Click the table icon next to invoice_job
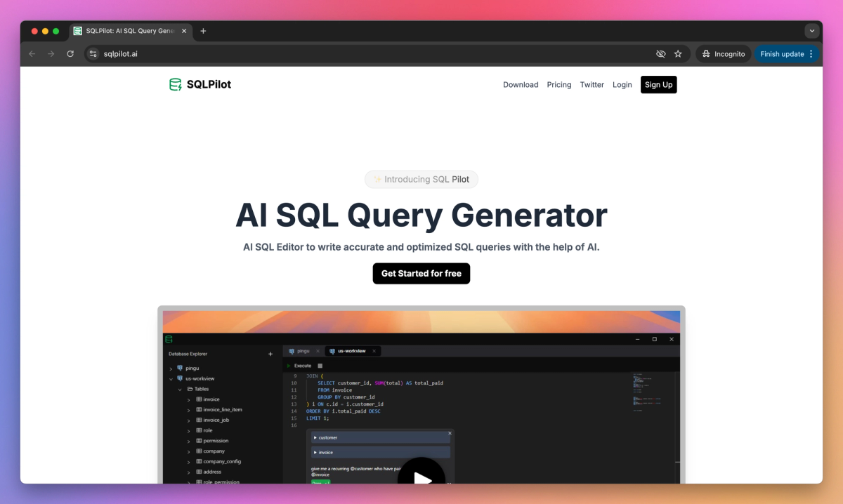 198,420
